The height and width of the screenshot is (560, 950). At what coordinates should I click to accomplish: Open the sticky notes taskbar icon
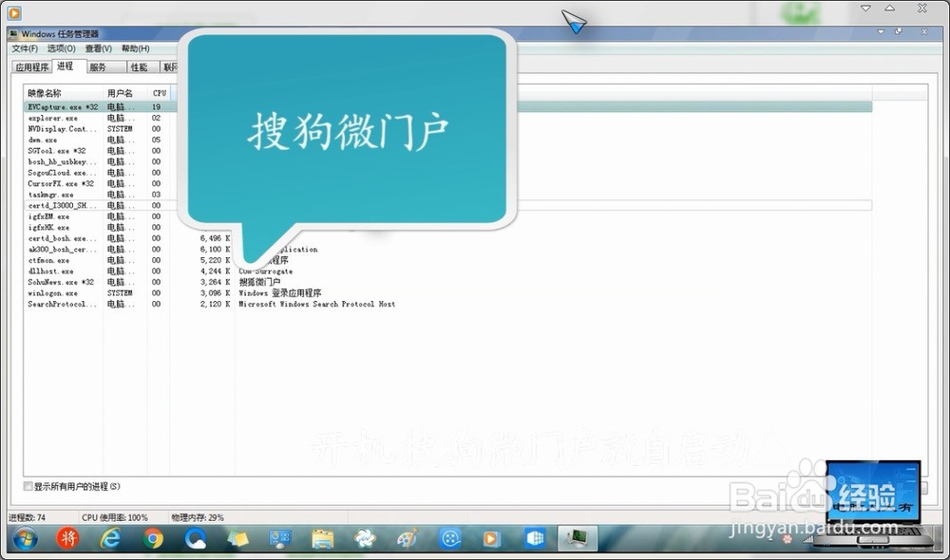(237, 538)
